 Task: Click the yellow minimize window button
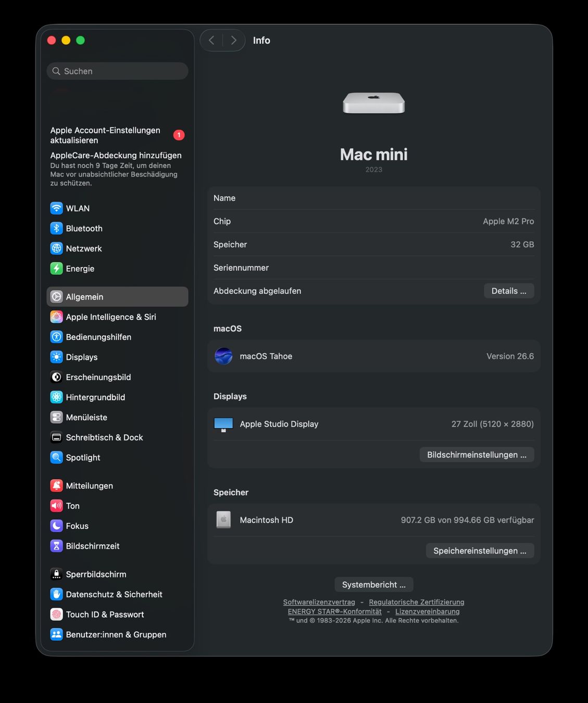point(66,40)
